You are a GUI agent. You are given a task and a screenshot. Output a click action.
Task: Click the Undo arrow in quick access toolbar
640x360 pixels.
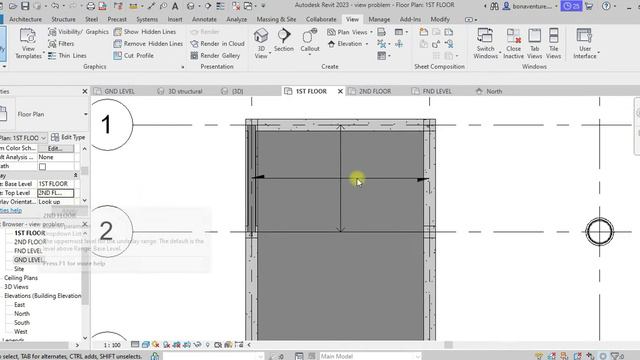55,6
